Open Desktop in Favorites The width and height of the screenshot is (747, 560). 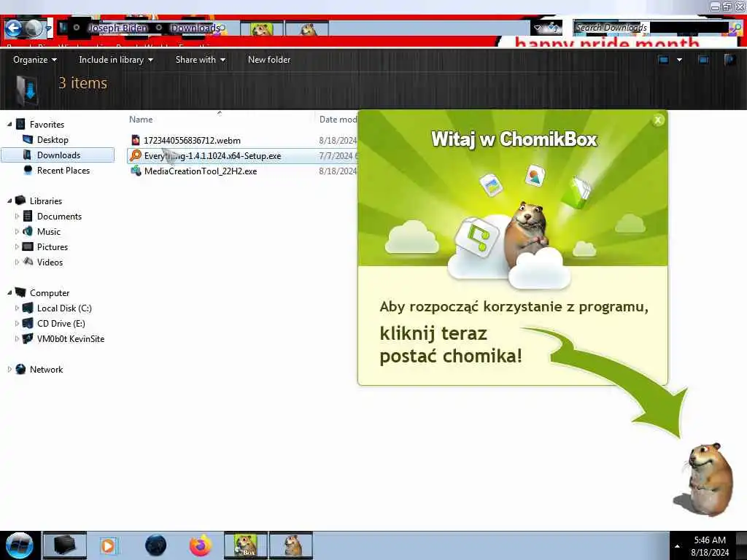[x=53, y=139]
